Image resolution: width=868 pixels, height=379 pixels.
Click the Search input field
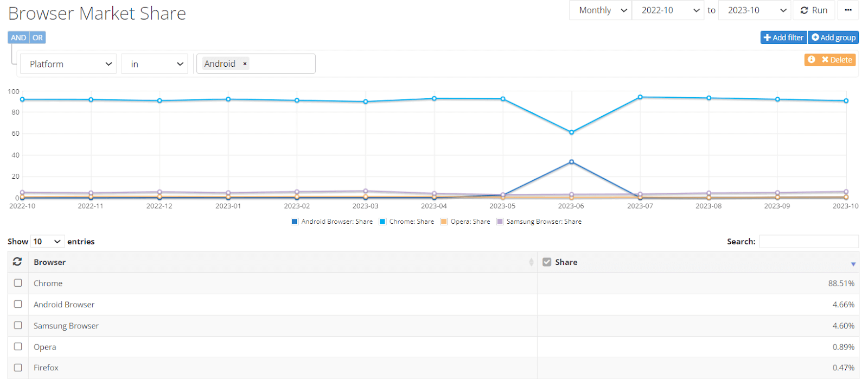coord(808,242)
